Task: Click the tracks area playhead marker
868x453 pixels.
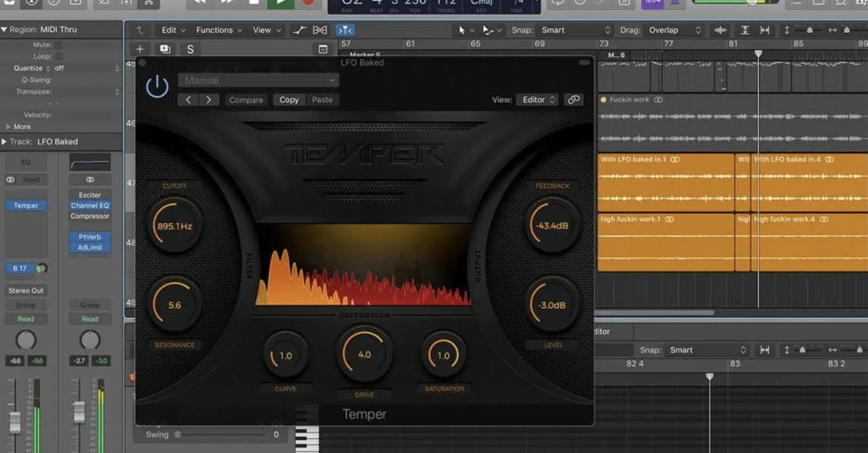Action: (758, 54)
